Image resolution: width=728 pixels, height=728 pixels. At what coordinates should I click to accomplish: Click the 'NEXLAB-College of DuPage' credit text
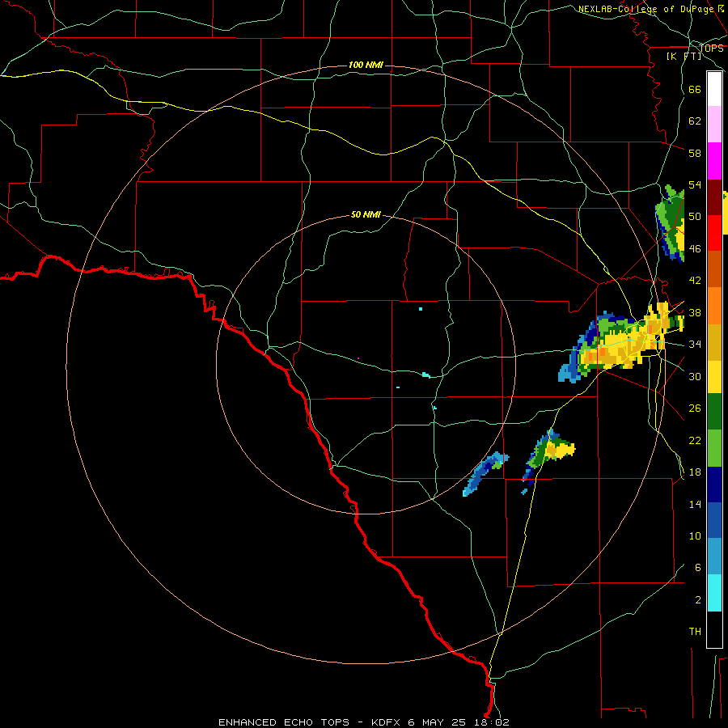(x=646, y=9)
